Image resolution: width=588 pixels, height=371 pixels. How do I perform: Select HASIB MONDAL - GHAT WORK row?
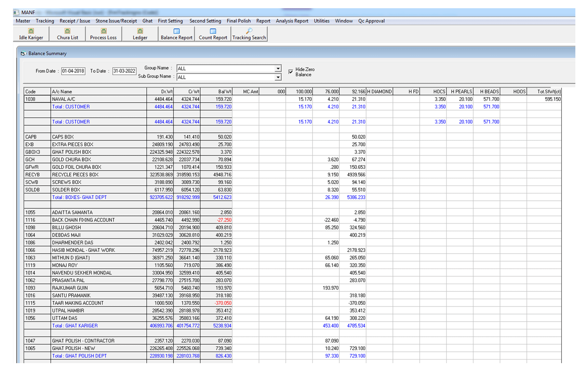[293, 250]
